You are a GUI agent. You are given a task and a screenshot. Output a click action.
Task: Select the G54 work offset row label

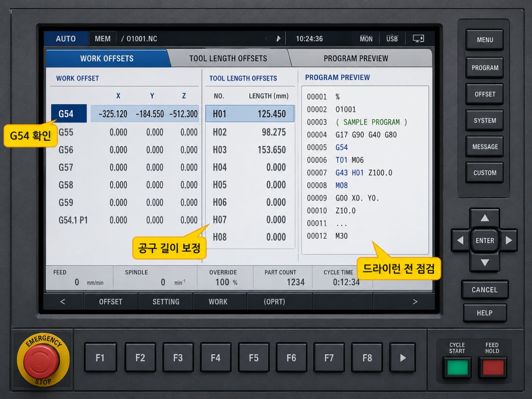[69, 113]
